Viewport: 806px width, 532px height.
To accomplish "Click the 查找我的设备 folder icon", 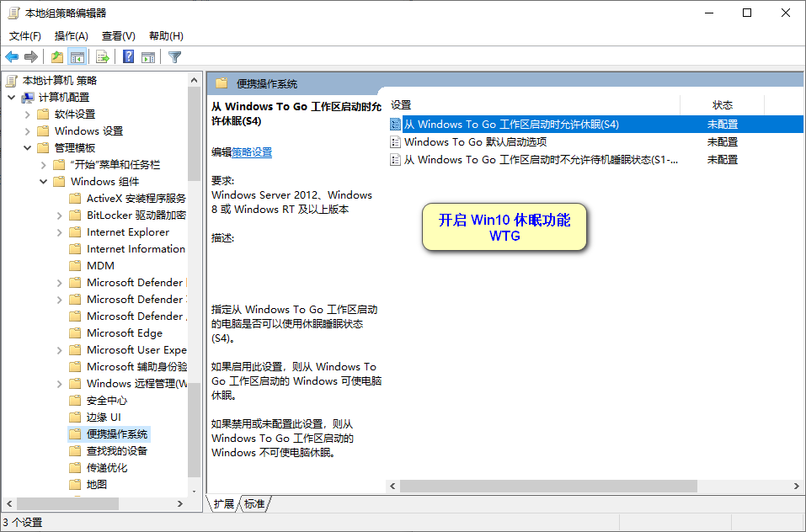I will click(x=75, y=451).
